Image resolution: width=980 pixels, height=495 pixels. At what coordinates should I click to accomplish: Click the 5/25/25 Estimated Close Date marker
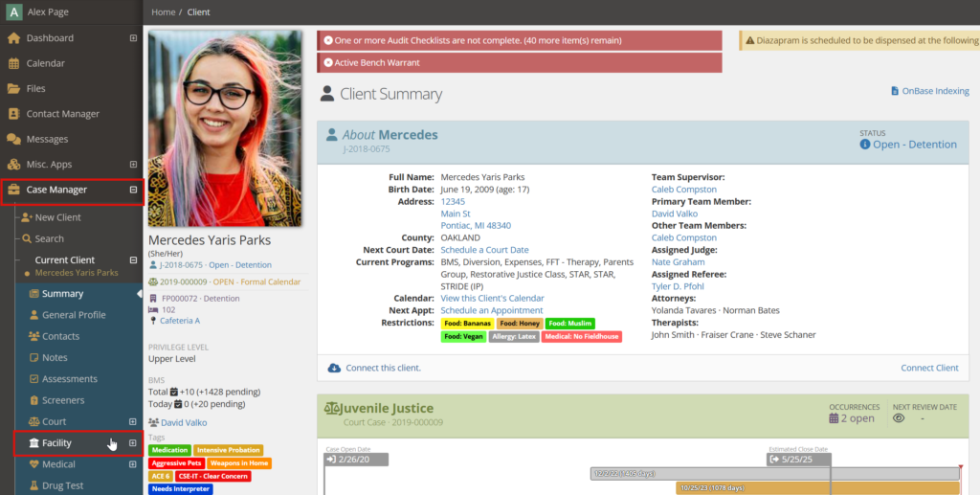[x=799, y=460]
